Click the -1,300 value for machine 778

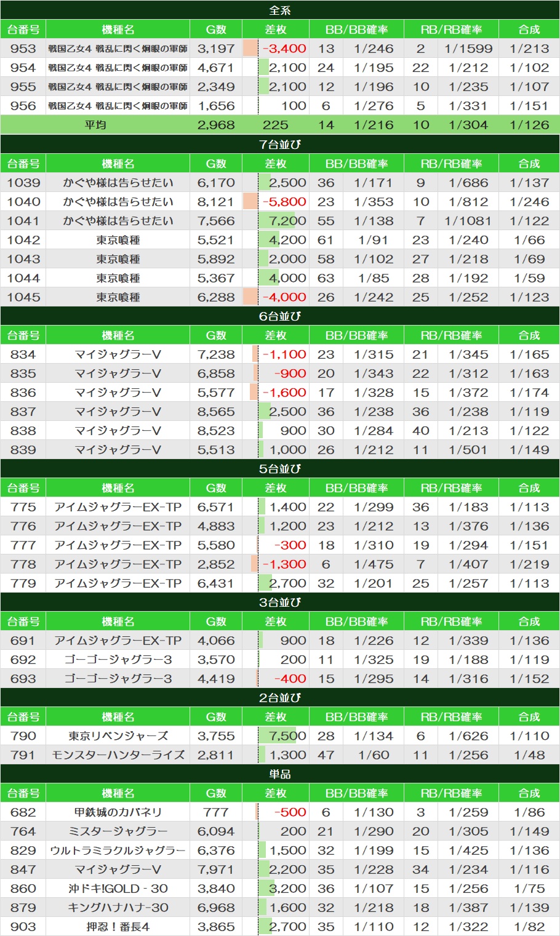pyautogui.click(x=284, y=564)
